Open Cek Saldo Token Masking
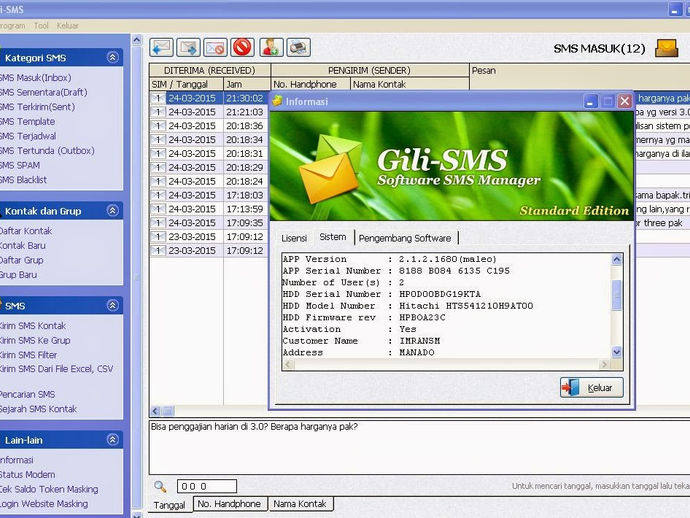690x518 pixels. (49, 489)
